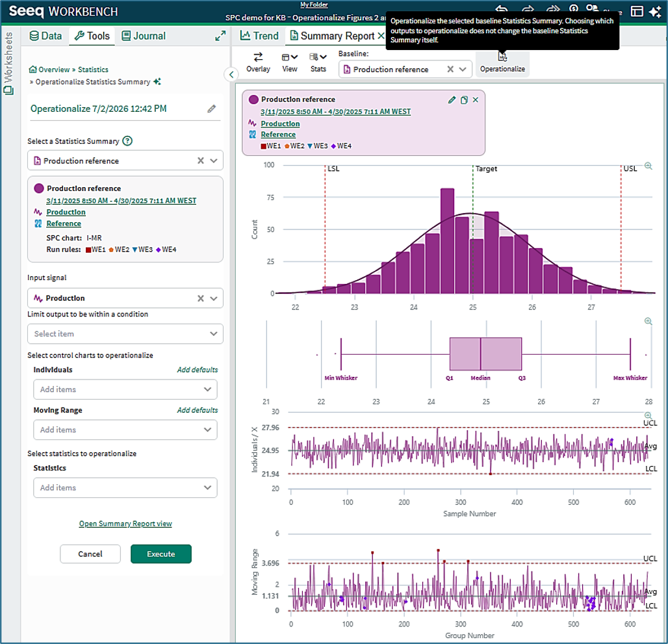Remove the Production reference report card
The width and height of the screenshot is (668, 644).
pos(476,99)
